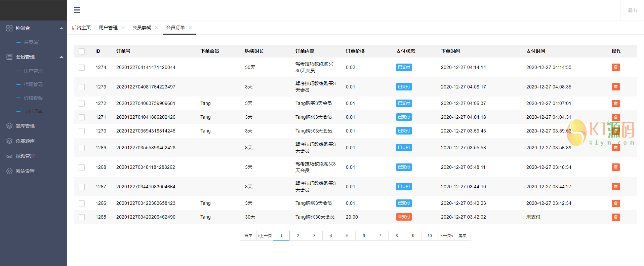Delete order 1267 with trash icon
644x266 pixels.
[615, 187]
